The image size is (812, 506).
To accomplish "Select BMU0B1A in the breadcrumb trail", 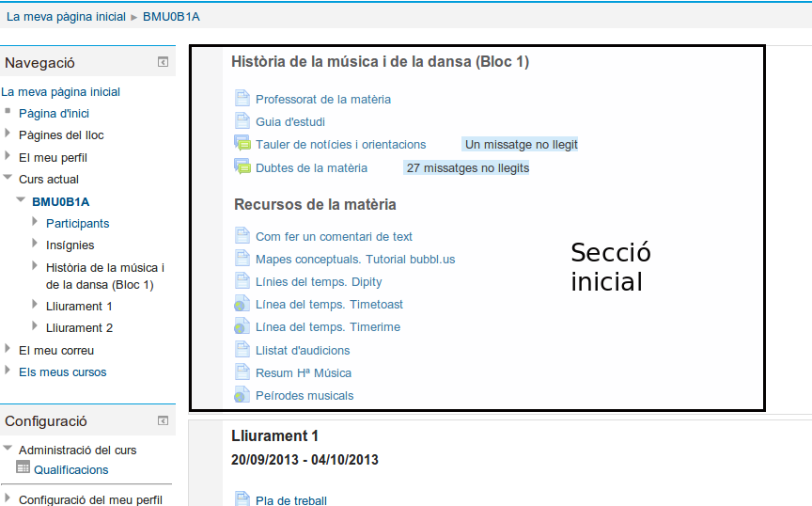I will click(x=171, y=17).
